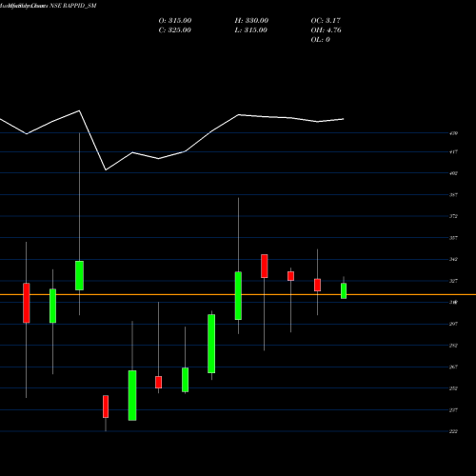Click the 237 price axis label
Screen dimensions: 476x476
point(453,410)
